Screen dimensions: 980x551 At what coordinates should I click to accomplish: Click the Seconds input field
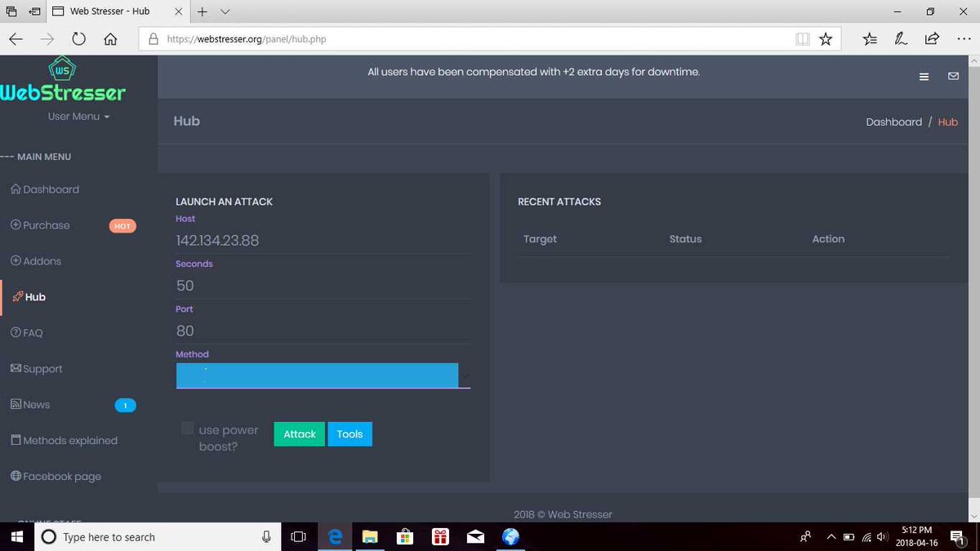[x=323, y=286]
